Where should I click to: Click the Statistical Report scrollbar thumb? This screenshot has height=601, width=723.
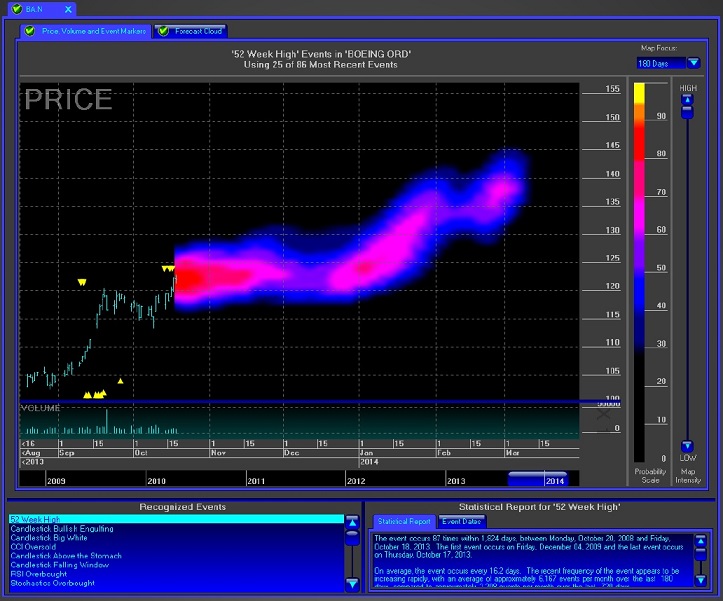700,554
